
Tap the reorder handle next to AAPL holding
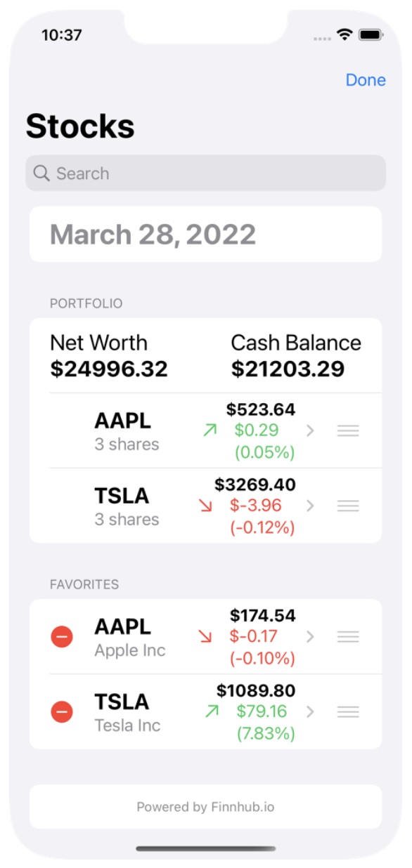[348, 429]
